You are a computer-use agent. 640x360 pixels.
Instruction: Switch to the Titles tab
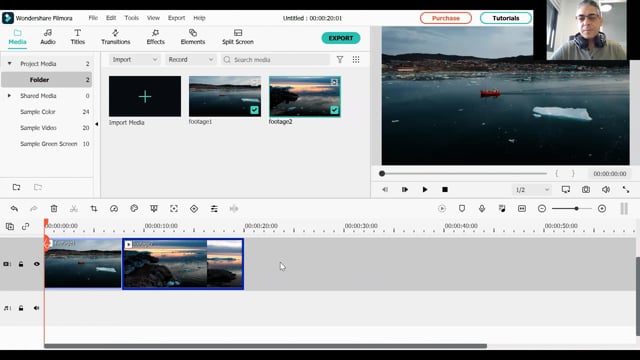[78, 37]
